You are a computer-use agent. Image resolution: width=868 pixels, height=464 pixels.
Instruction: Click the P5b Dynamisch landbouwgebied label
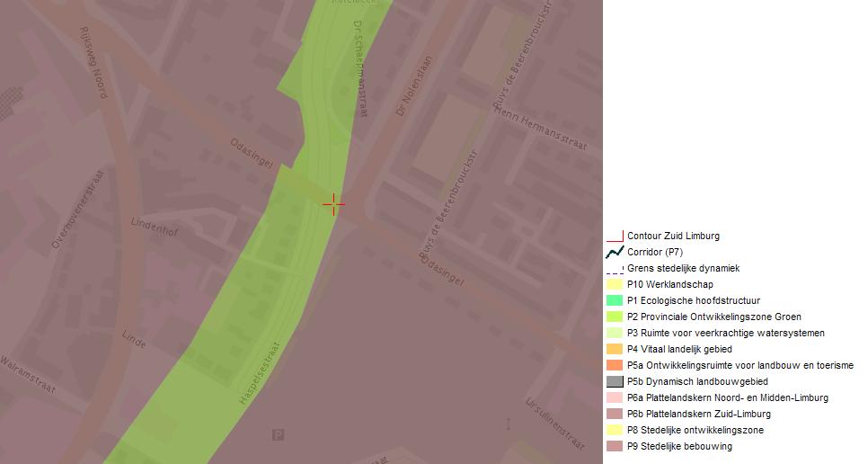[697, 381]
